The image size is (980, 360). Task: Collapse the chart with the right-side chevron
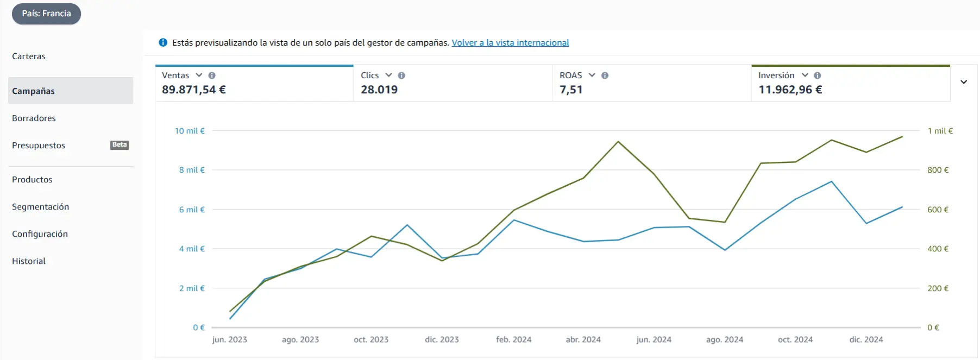click(964, 82)
